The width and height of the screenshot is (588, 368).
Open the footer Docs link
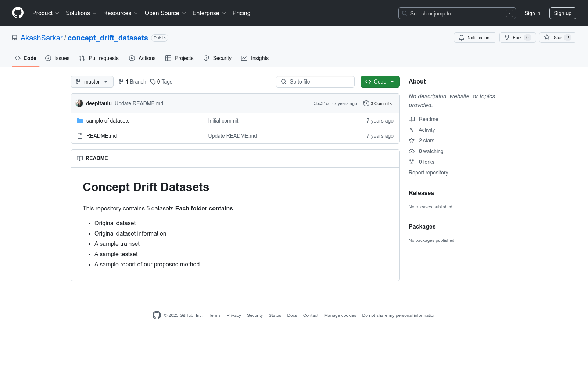292,315
